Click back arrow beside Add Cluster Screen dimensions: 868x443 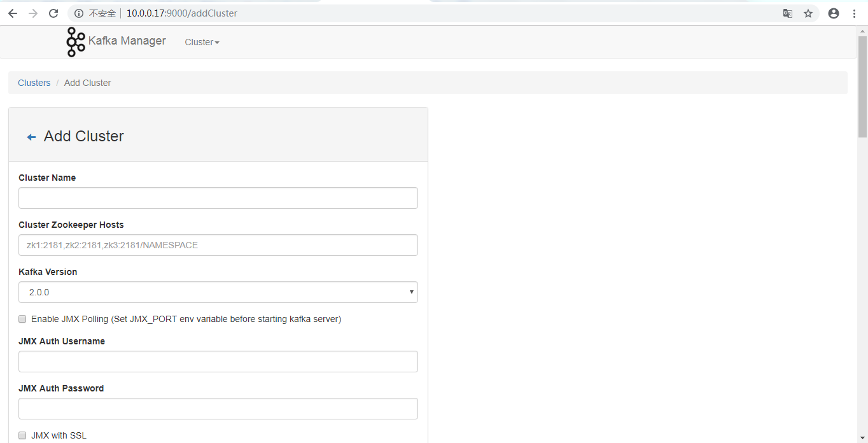coord(31,137)
